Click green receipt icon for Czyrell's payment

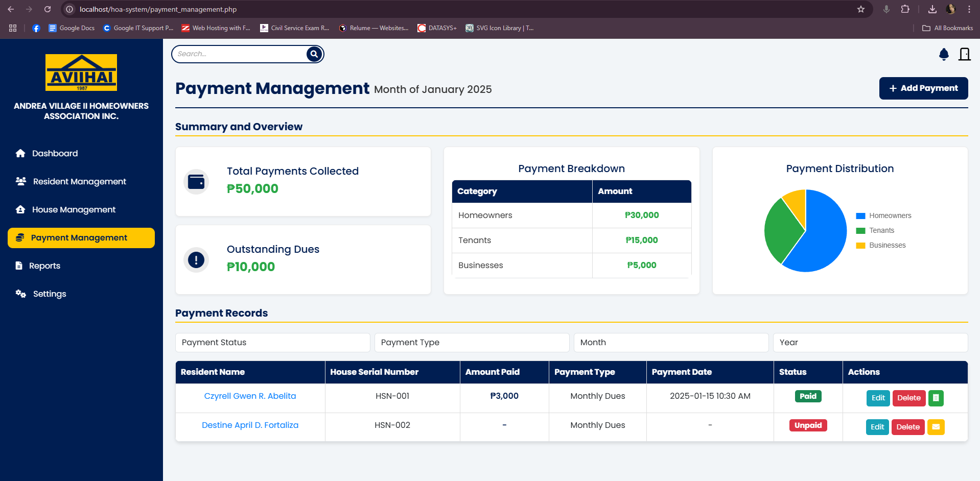[936, 398]
